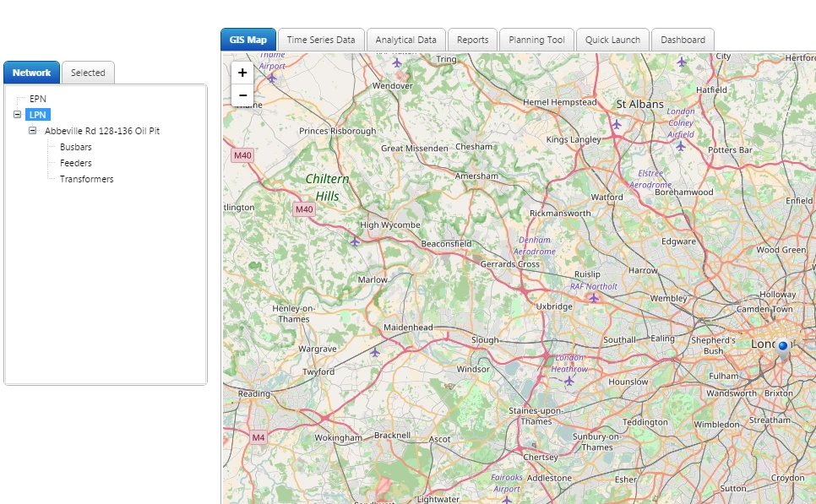This screenshot has width=816, height=504.
Task: Open the Quick Launch tab
Action: (612, 40)
